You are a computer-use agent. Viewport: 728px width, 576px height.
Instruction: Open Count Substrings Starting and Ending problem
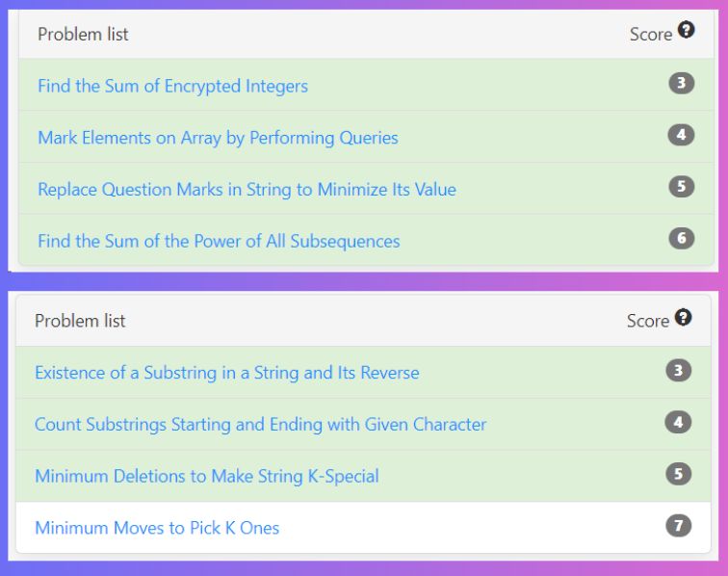(260, 425)
